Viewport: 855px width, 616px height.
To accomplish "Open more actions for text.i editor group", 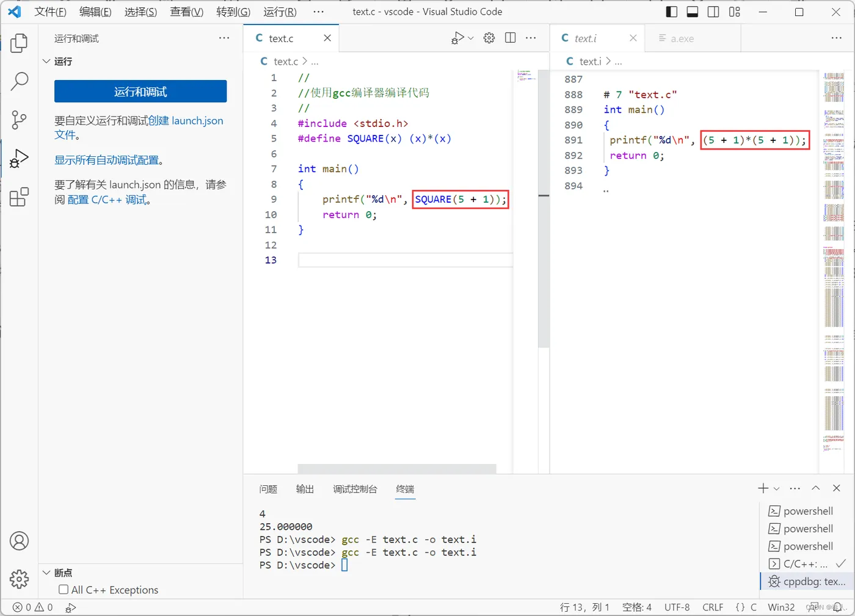I will tap(836, 38).
